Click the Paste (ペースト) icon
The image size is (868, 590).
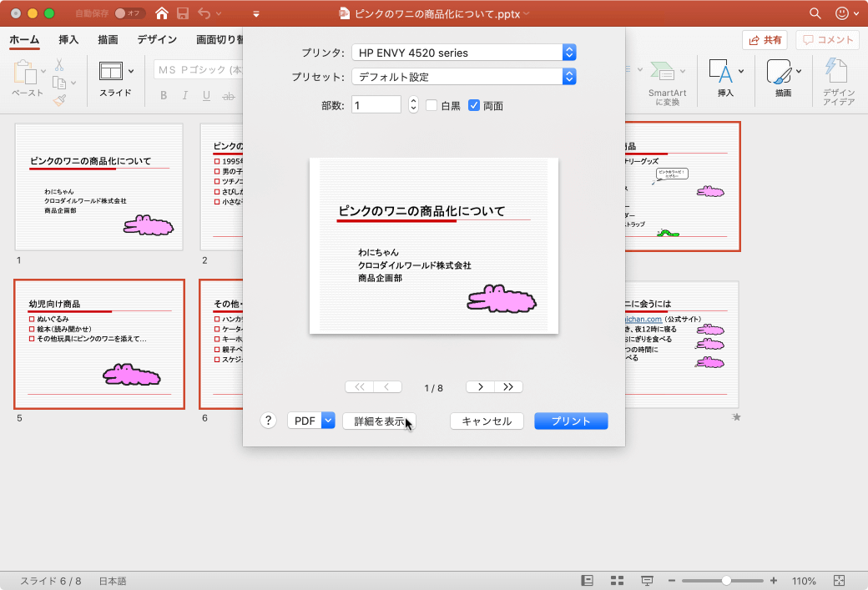tap(25, 72)
